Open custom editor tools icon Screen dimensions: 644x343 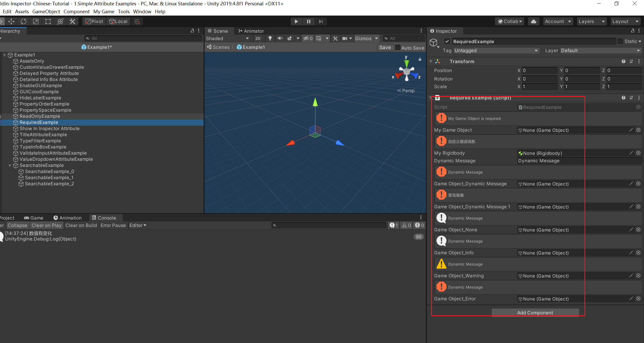(73, 21)
